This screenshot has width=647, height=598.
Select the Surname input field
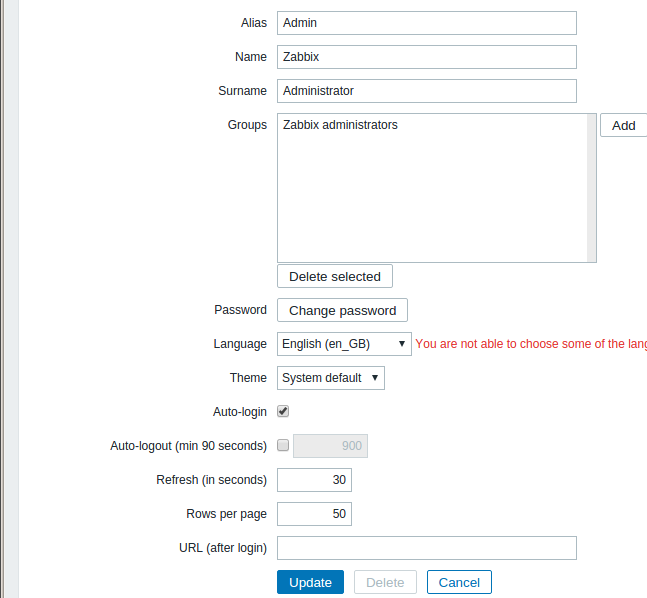[x=427, y=91]
